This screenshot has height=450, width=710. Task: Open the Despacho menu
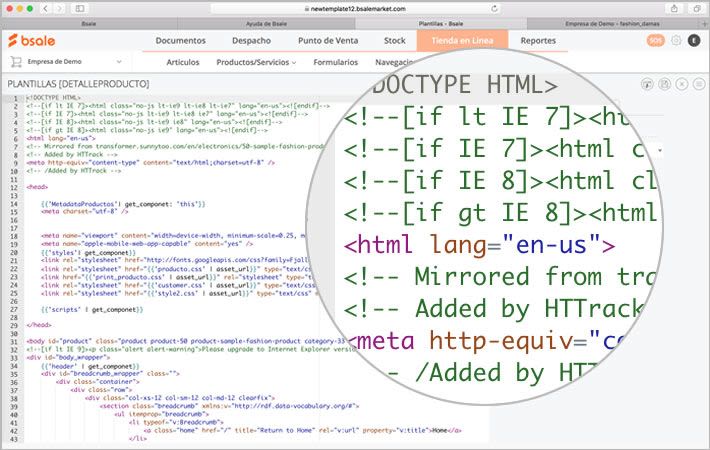coord(250,41)
